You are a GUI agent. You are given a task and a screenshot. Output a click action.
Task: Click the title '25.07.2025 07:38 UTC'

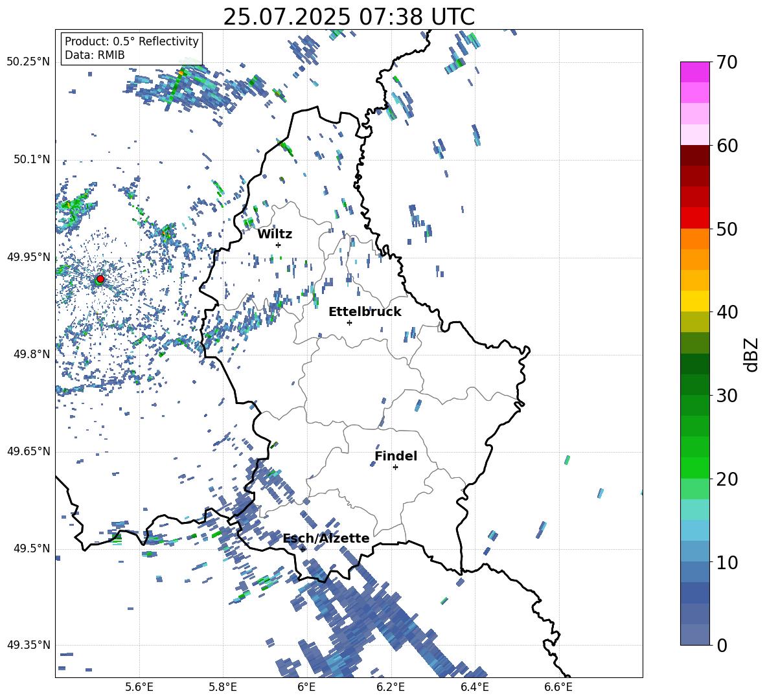click(x=349, y=17)
